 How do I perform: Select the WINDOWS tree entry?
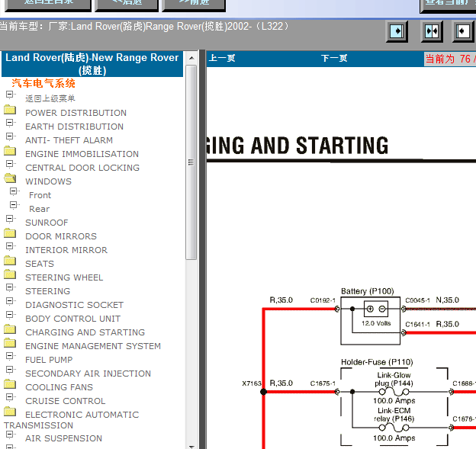(x=49, y=181)
